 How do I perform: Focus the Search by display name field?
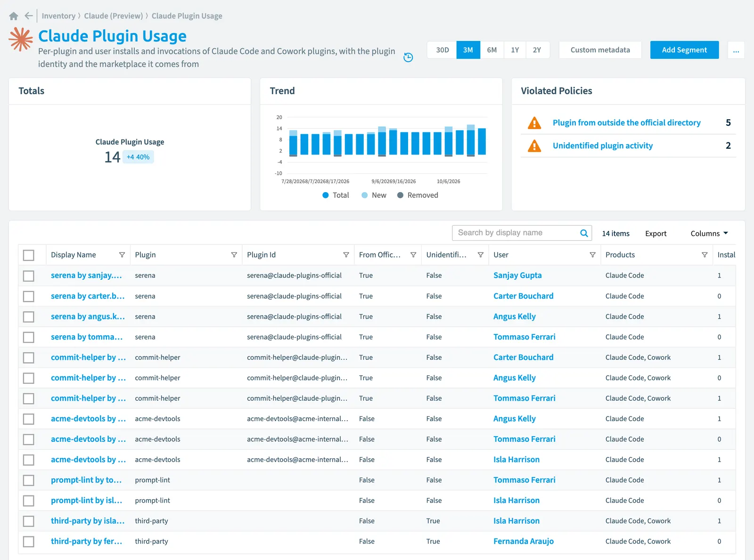516,233
